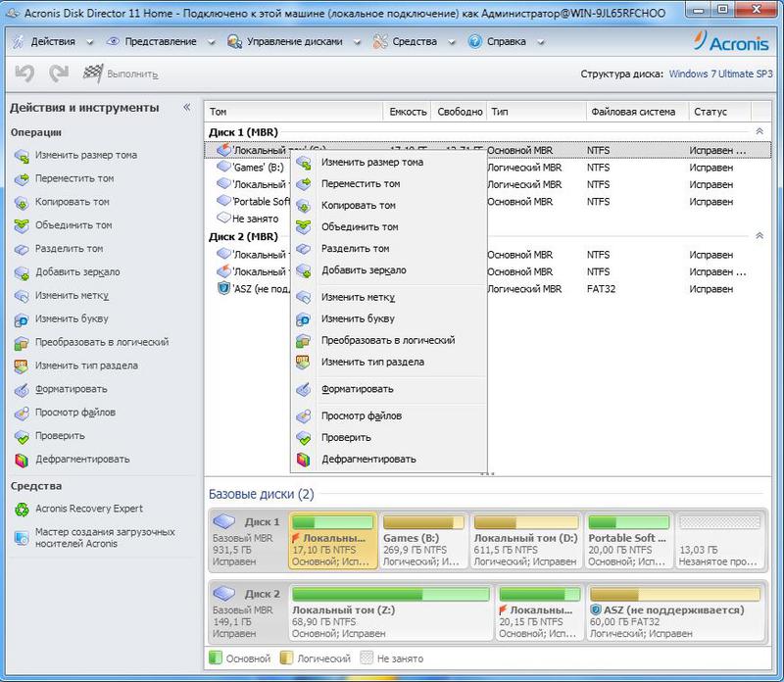784x682 pixels.
Task: Open the Действия menu
Action: pyautogui.click(x=53, y=41)
